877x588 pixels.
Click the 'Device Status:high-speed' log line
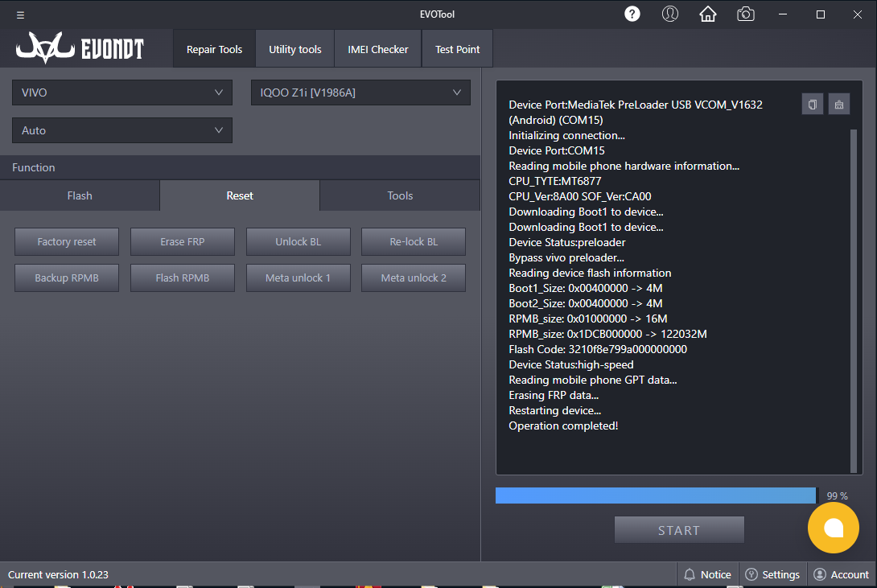(x=571, y=364)
